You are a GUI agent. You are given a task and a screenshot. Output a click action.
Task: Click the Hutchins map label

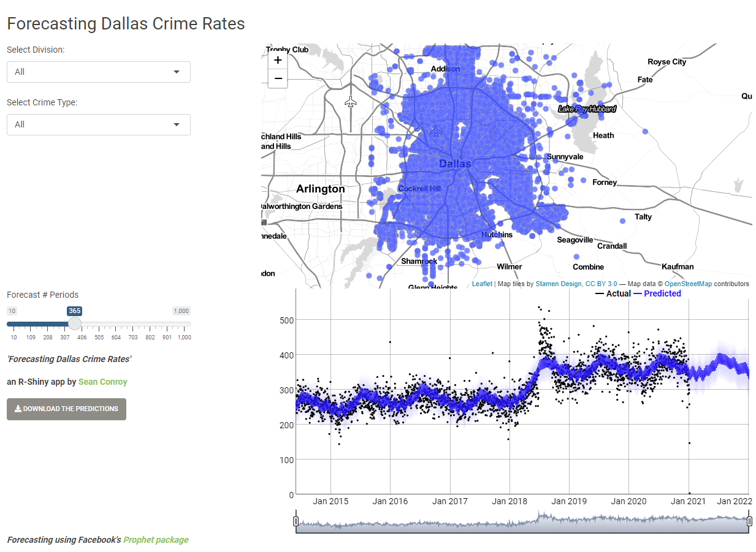click(497, 235)
